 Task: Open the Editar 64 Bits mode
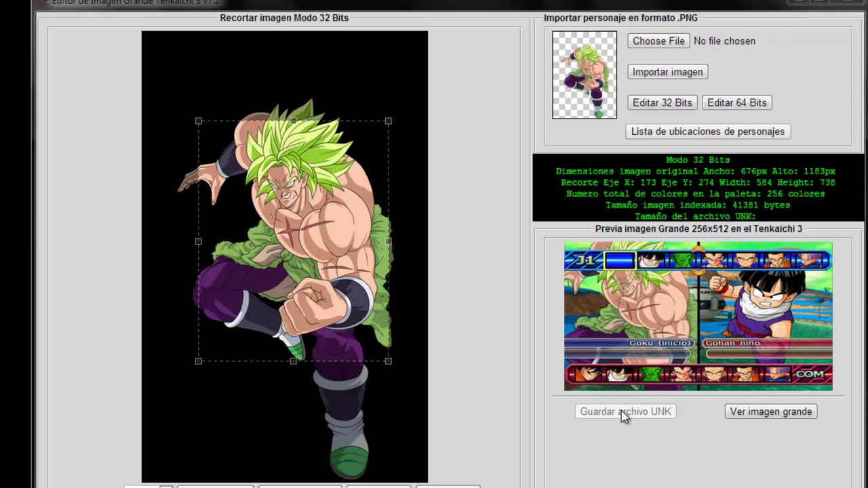[x=736, y=102]
